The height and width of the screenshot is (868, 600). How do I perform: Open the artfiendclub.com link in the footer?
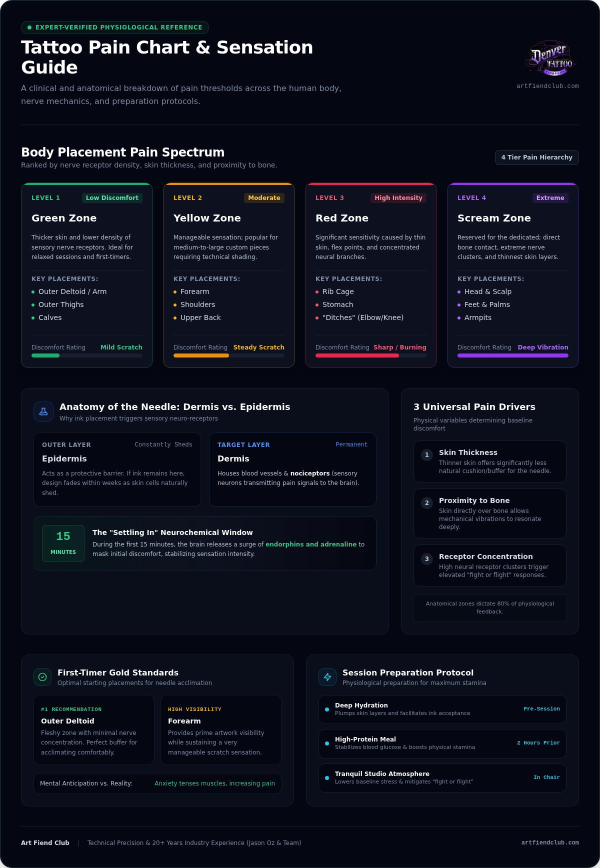pos(550,842)
